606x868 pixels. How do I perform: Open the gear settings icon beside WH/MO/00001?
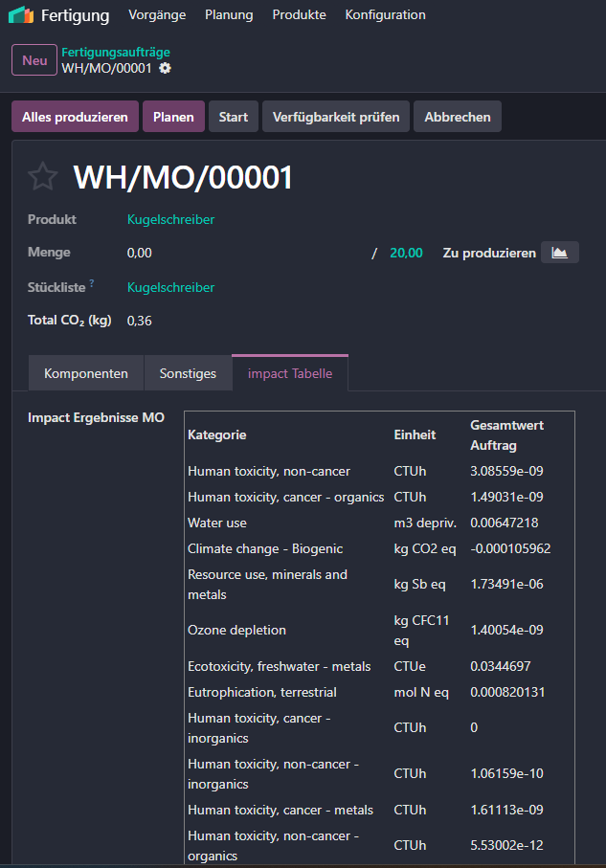166,68
